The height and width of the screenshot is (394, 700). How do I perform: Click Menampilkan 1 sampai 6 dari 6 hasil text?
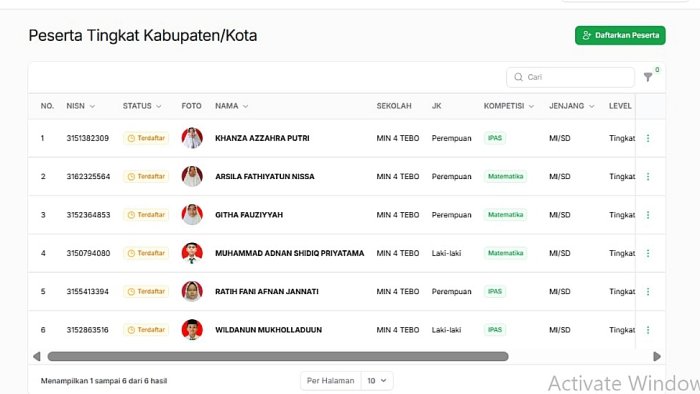(104, 381)
